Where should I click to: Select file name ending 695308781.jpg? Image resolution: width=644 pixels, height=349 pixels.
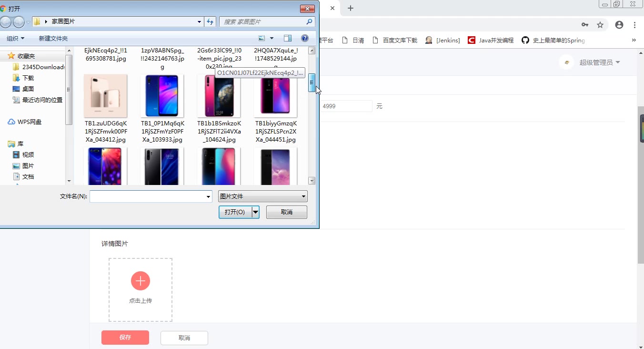click(x=105, y=54)
